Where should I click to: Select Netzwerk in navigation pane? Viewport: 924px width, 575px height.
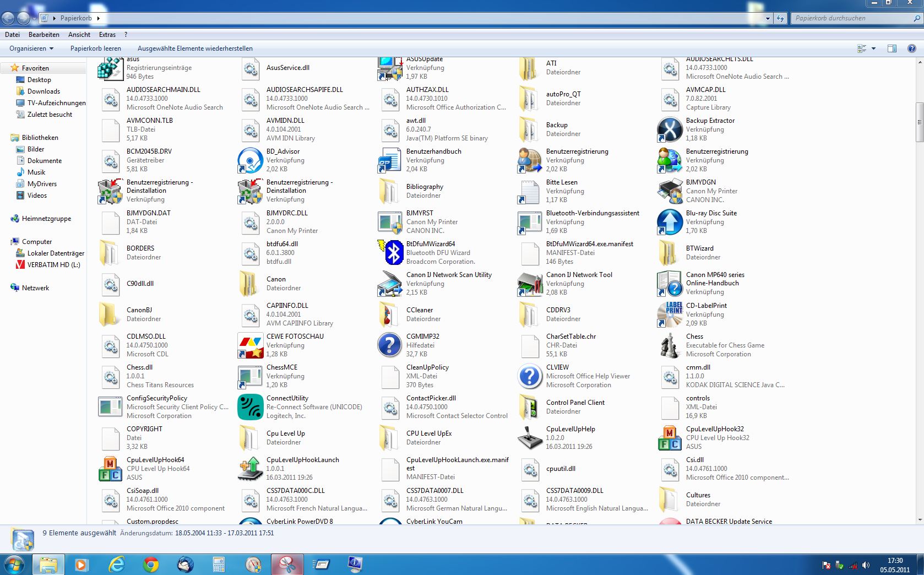[35, 288]
